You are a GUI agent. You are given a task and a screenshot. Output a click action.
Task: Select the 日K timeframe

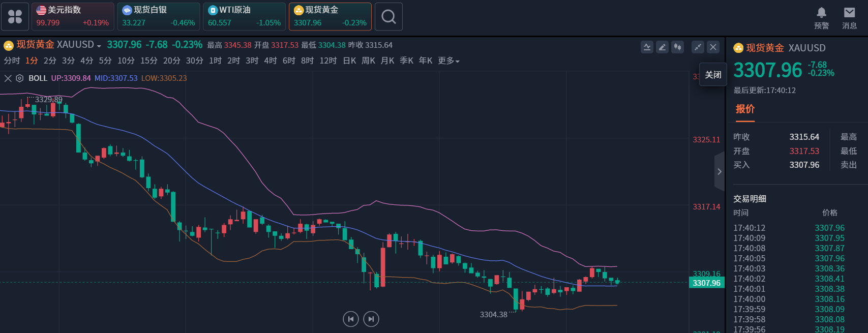point(349,60)
